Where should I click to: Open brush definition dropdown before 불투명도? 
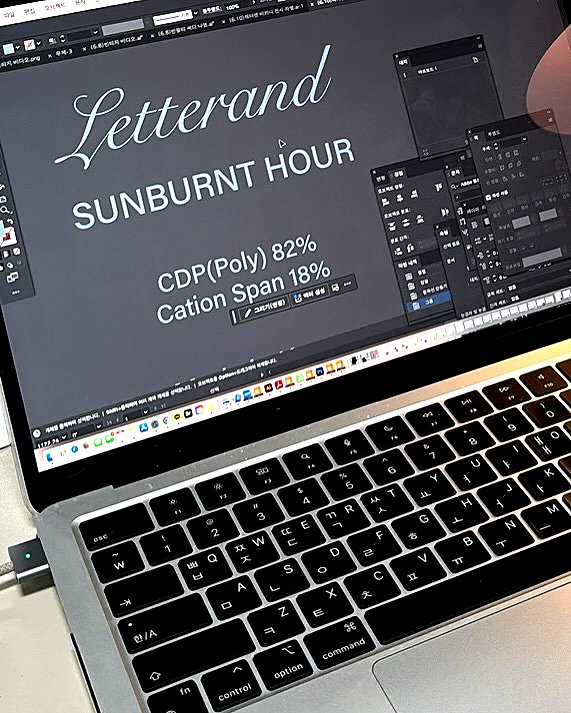[195, 13]
